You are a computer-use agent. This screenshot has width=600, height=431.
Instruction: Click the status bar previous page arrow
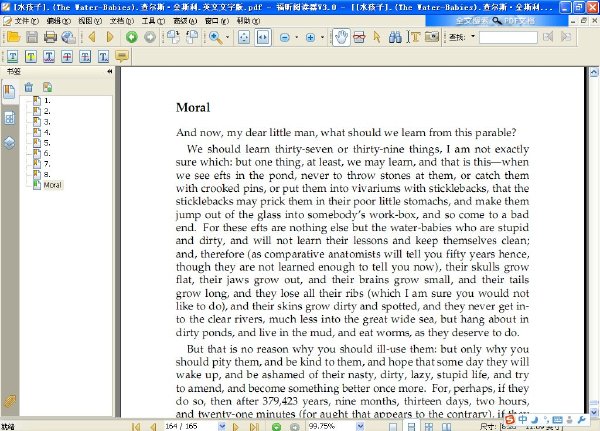(x=153, y=426)
